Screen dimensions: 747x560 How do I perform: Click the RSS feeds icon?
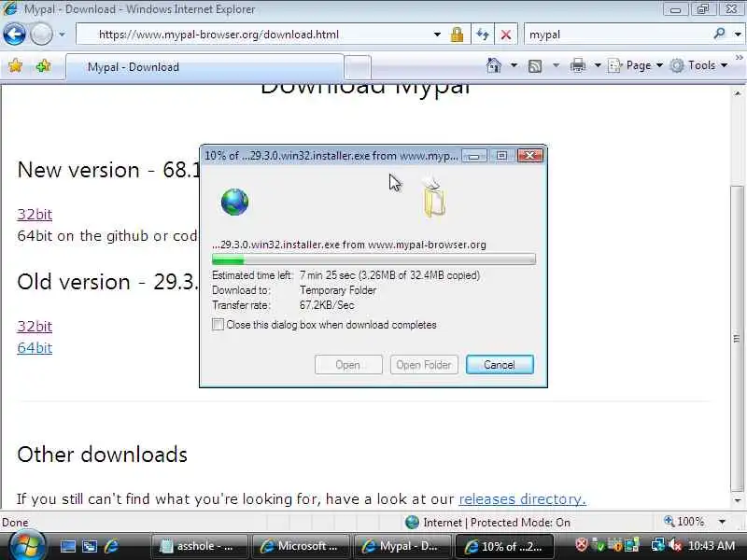point(535,66)
